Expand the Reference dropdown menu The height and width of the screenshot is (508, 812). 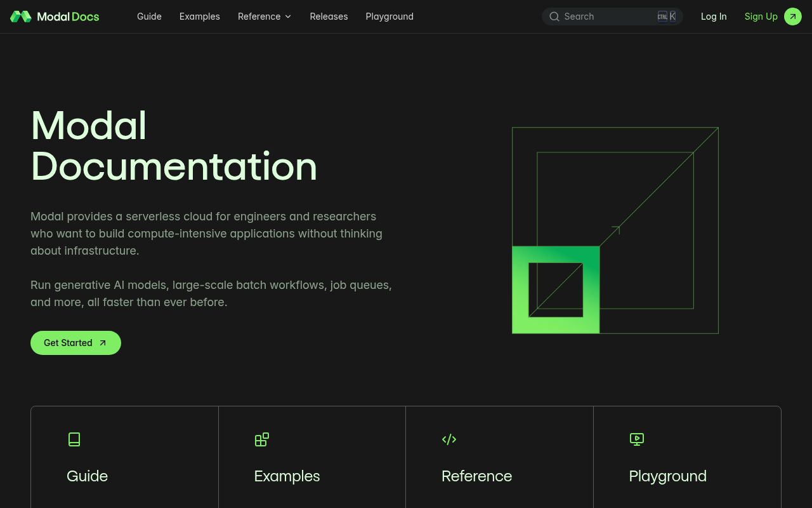[x=265, y=17]
